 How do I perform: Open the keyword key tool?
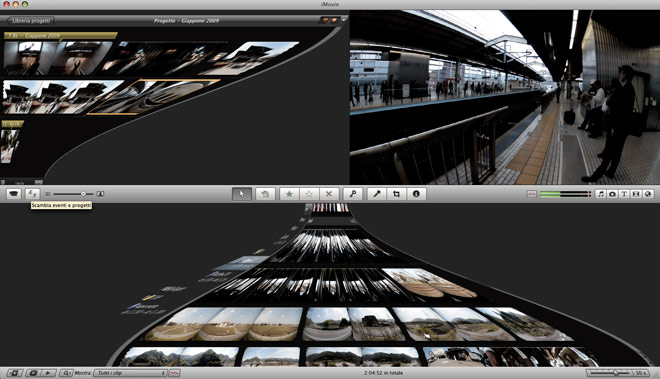(353, 194)
